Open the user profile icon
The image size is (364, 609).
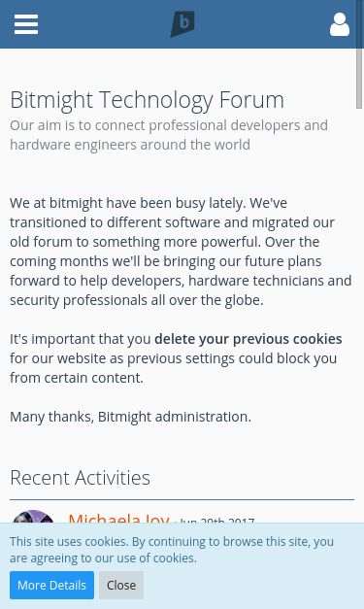pos(340,24)
